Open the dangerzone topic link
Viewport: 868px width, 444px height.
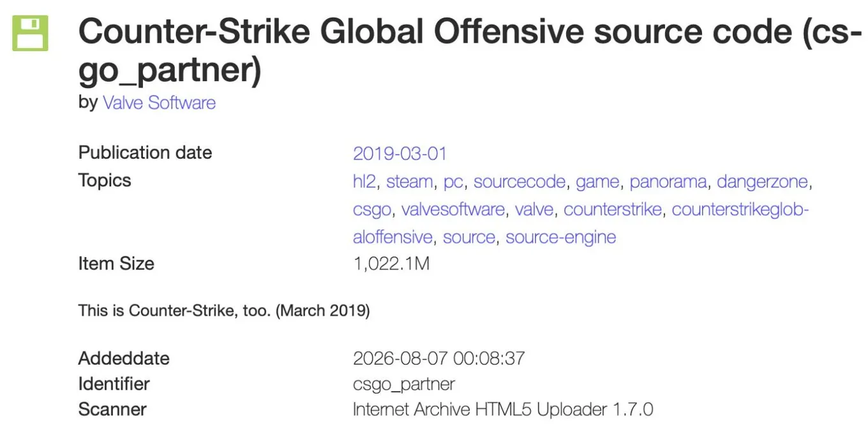click(x=763, y=182)
